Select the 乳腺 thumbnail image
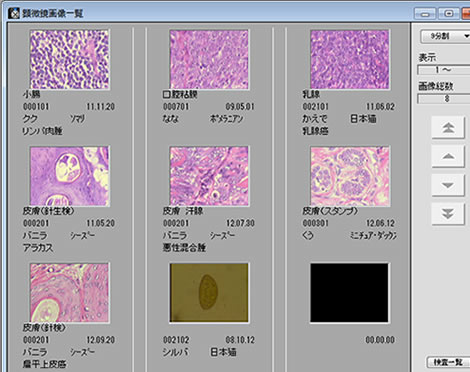This screenshot has width=470, height=372. (x=349, y=59)
